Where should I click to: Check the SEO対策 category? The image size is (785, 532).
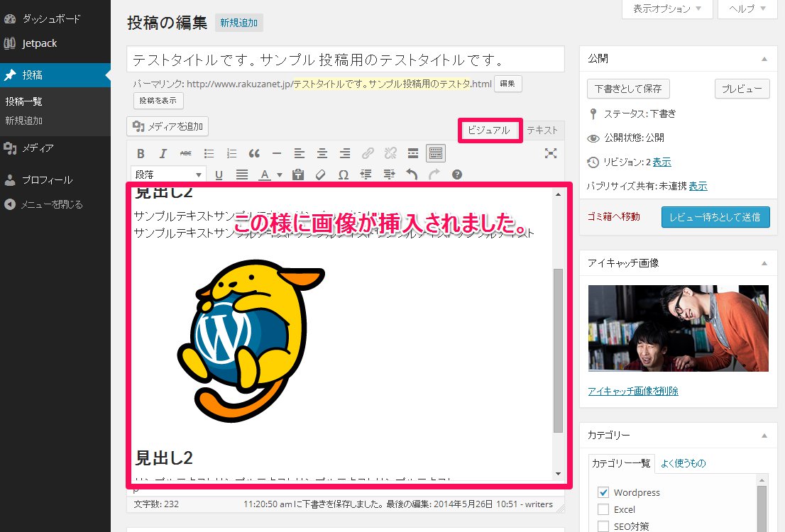pos(603,526)
